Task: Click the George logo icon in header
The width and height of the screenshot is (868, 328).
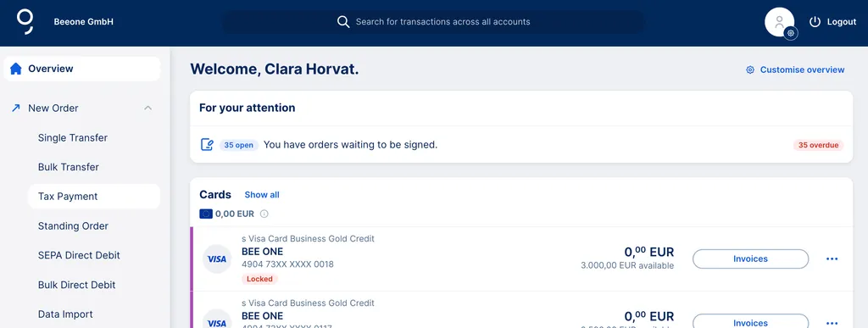Action: (25, 21)
